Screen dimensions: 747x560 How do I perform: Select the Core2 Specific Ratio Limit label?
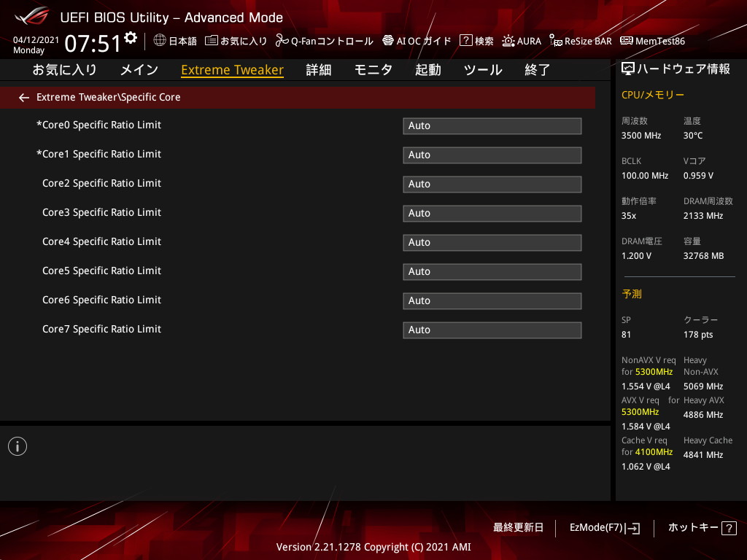pyautogui.click(x=101, y=183)
